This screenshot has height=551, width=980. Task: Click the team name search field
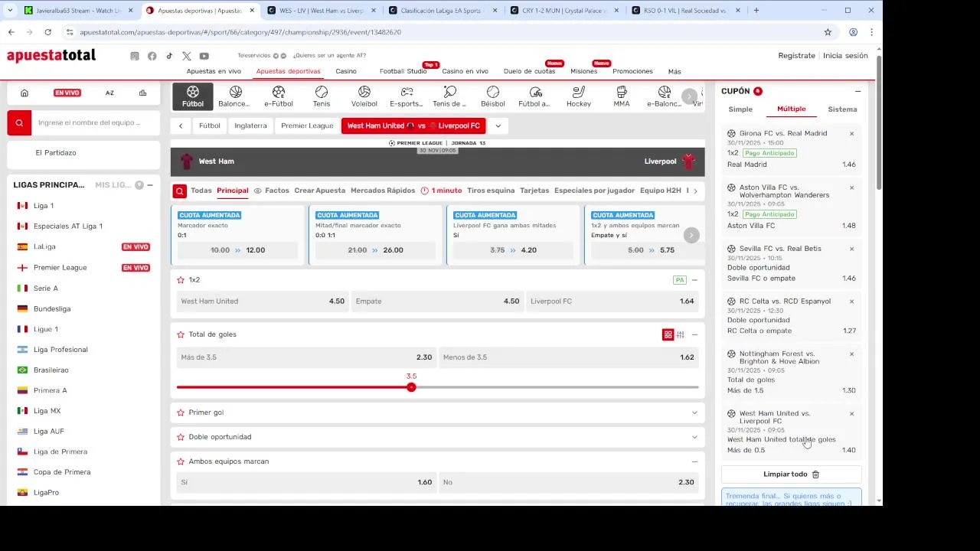(x=96, y=122)
